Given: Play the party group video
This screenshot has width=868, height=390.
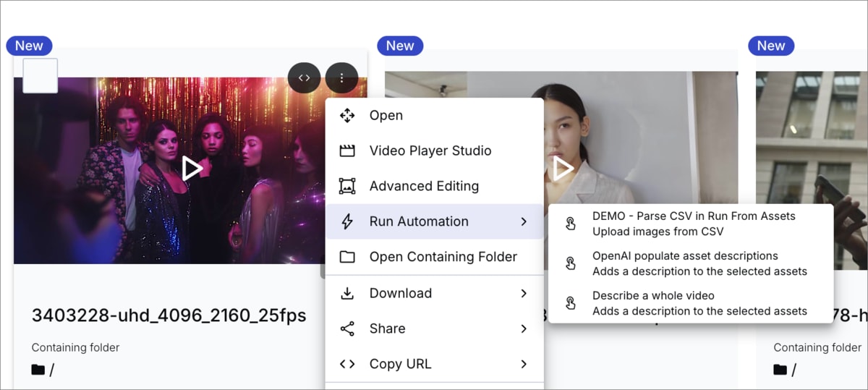Looking at the screenshot, I should click(x=192, y=169).
